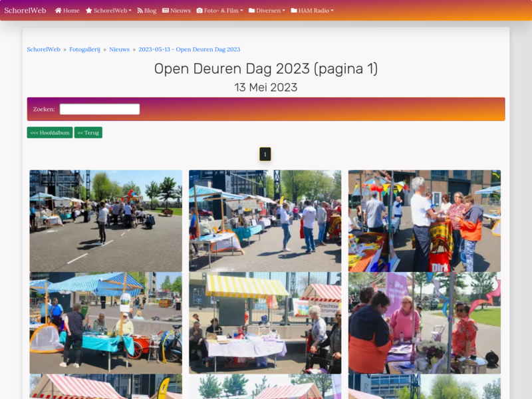Click the << Terug button
The image size is (532, 399).
coord(88,132)
